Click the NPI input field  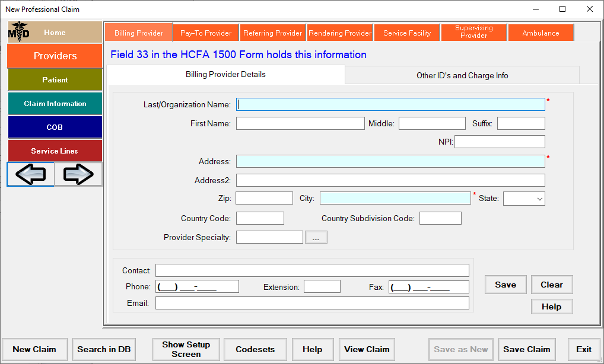pos(500,142)
